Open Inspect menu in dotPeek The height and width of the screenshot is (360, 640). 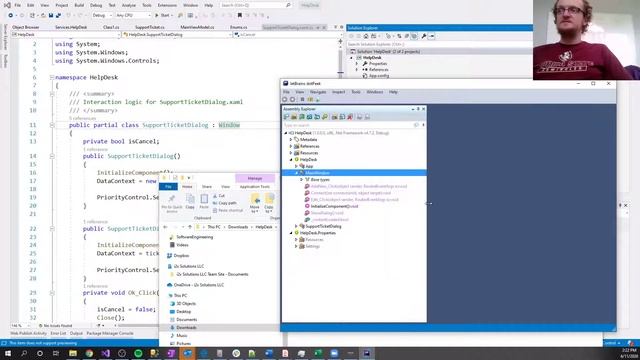338,92
